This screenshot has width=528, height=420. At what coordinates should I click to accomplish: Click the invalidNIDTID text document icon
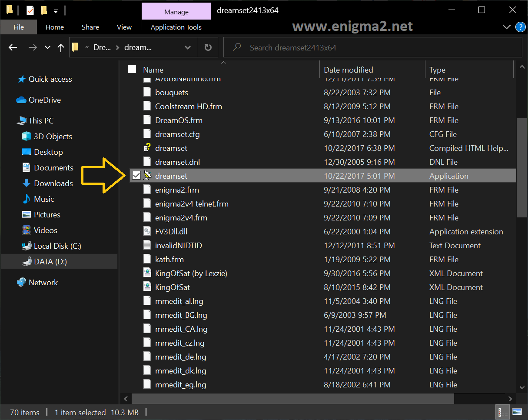coord(148,245)
